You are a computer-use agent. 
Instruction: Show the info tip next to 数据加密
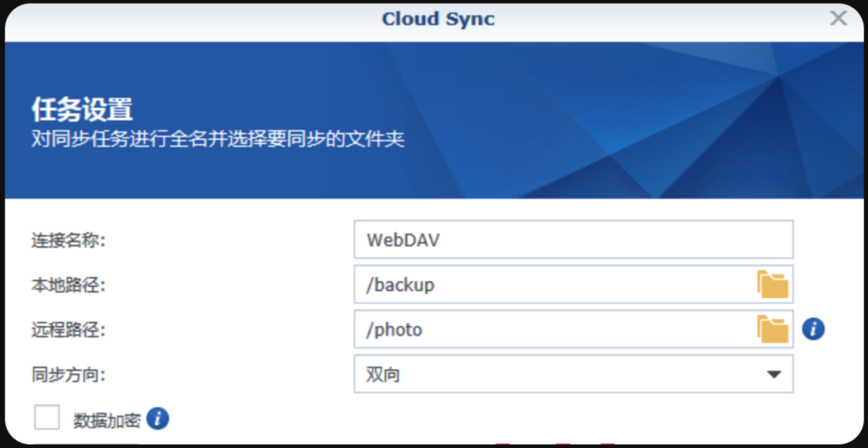tap(157, 419)
